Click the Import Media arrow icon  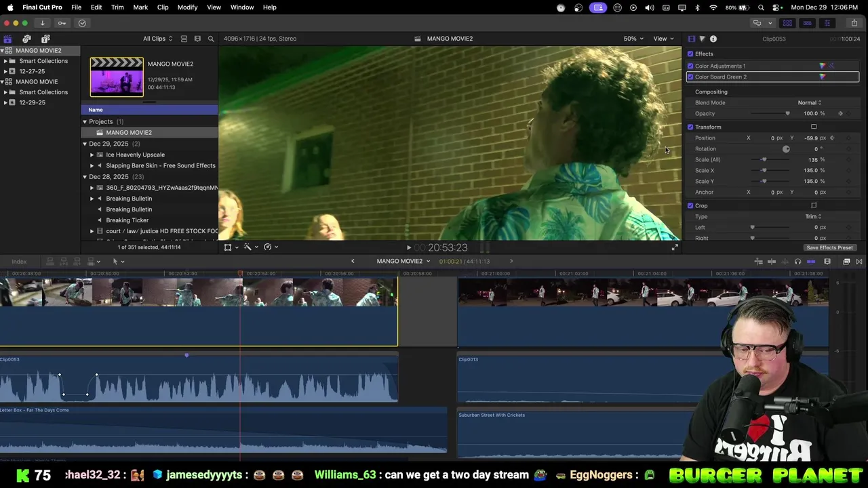tap(42, 23)
